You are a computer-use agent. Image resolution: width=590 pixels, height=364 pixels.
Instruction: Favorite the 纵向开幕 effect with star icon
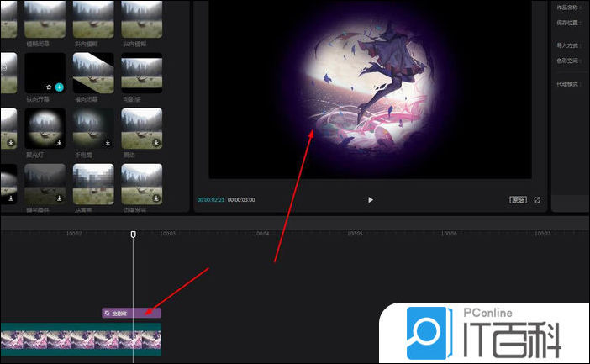tap(50, 87)
